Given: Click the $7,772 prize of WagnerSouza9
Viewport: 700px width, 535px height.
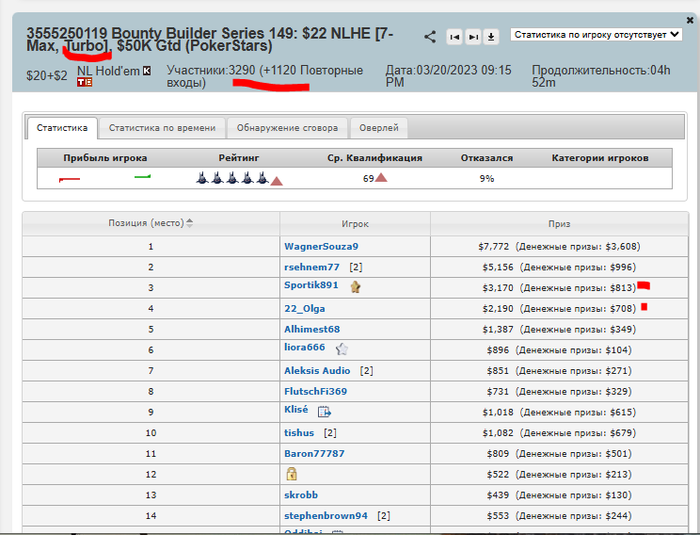Looking at the screenshot, I should pos(493,247).
